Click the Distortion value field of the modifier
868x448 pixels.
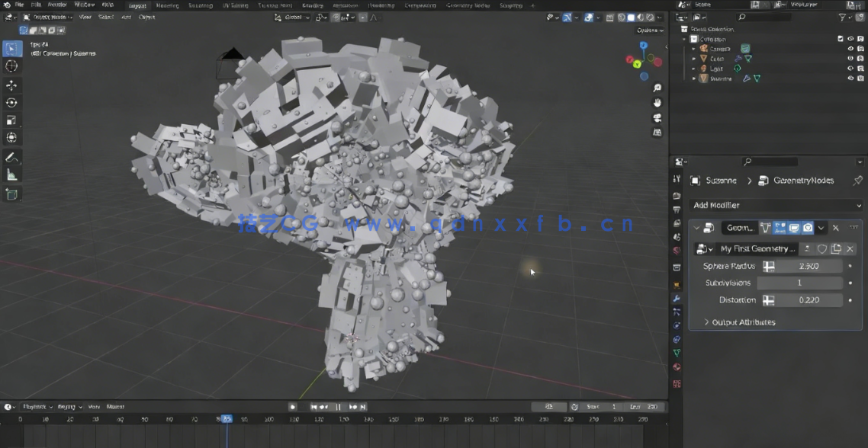809,299
